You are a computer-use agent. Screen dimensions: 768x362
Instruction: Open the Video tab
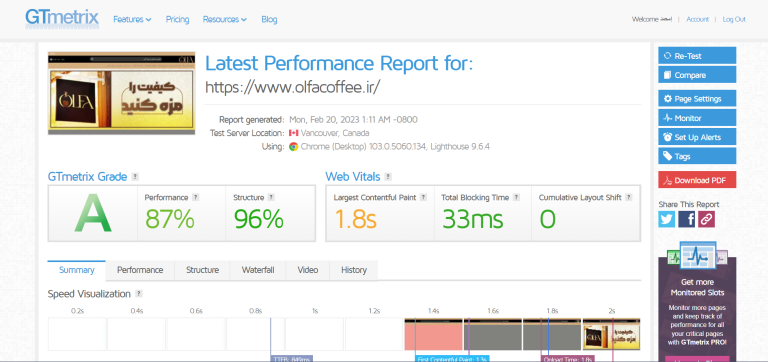[x=308, y=270]
